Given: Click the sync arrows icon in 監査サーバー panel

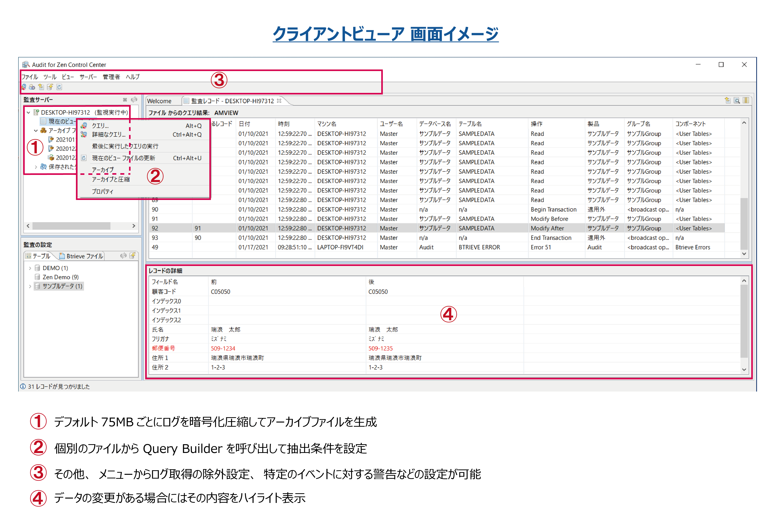Looking at the screenshot, I should pyautogui.click(x=134, y=100).
